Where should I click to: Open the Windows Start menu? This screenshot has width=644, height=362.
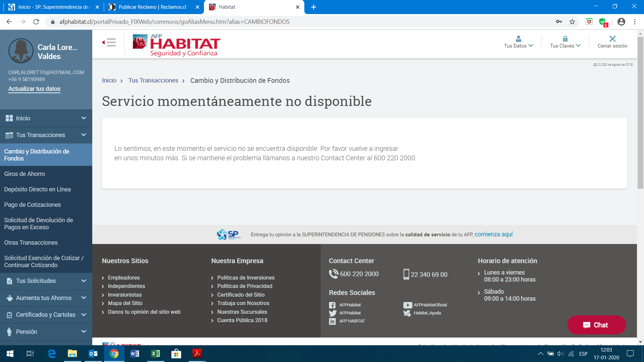[10, 354]
